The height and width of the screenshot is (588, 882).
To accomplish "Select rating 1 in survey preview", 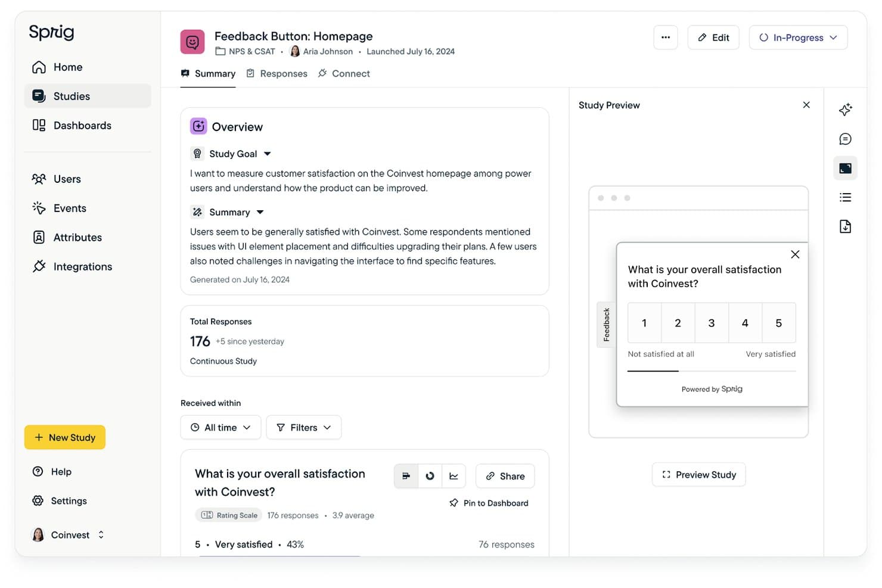I will pos(644,323).
